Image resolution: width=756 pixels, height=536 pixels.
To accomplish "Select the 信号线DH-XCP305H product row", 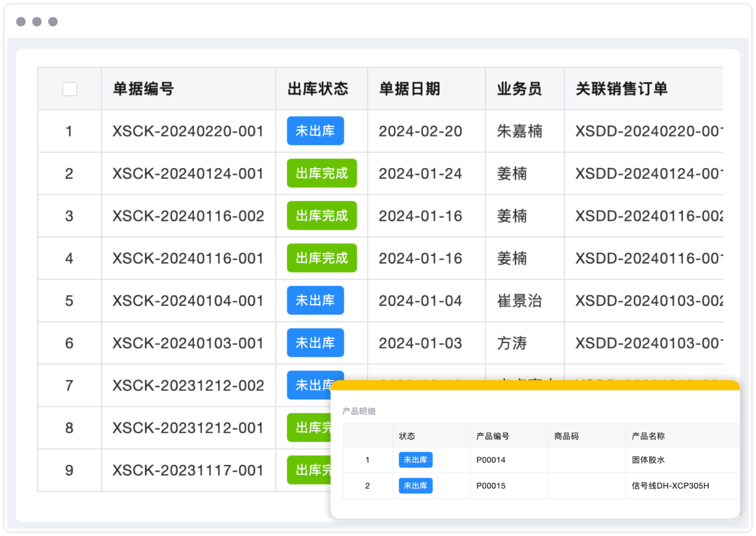I will pyautogui.click(x=670, y=486).
